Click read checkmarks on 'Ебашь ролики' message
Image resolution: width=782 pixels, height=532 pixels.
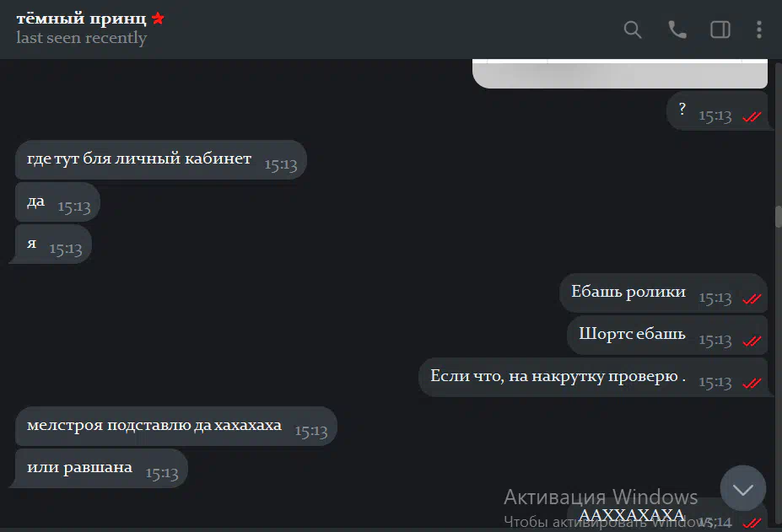click(x=752, y=298)
